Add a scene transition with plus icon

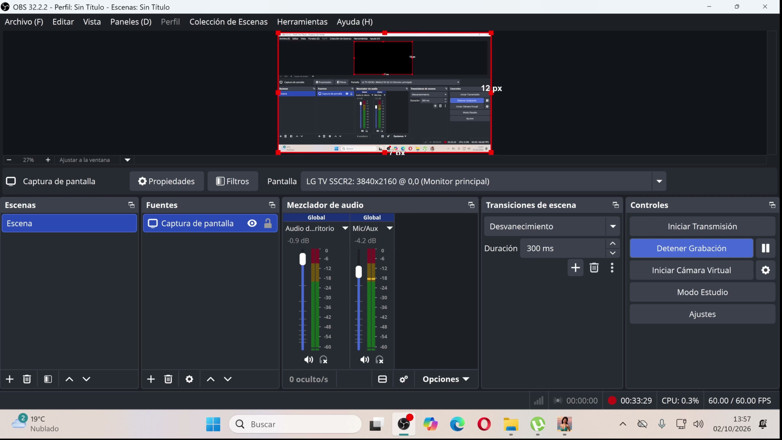[575, 268]
